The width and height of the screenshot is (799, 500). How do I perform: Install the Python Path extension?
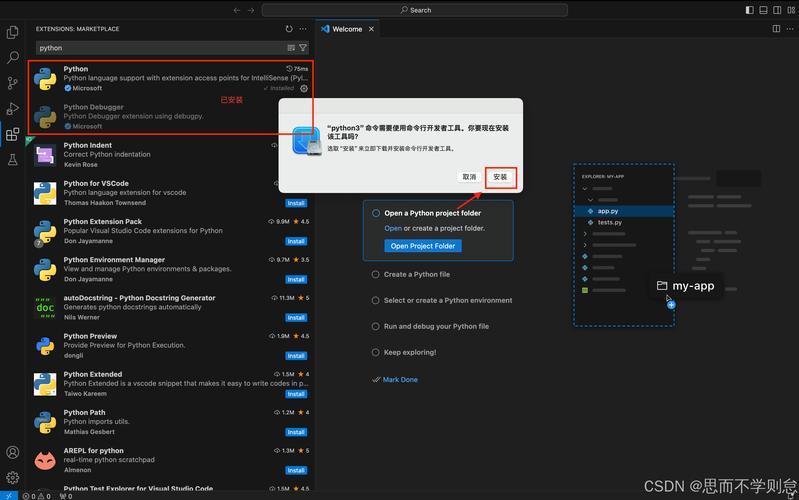(296, 432)
